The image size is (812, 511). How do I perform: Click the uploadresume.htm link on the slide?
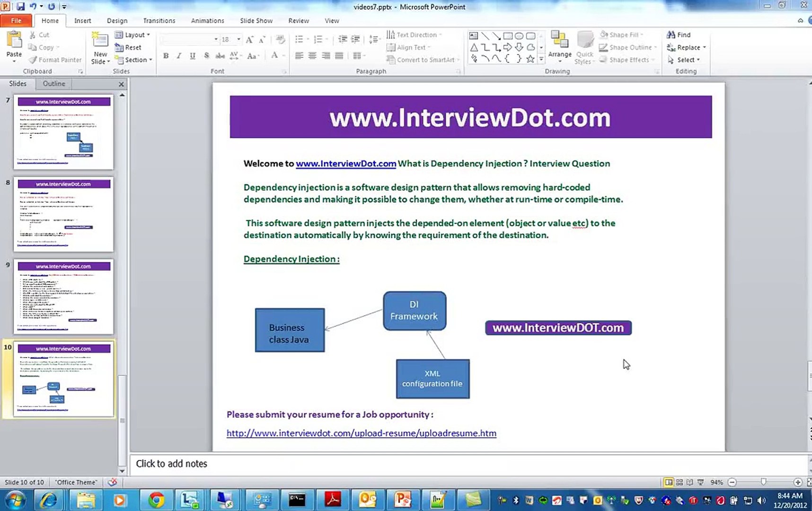[362, 433]
